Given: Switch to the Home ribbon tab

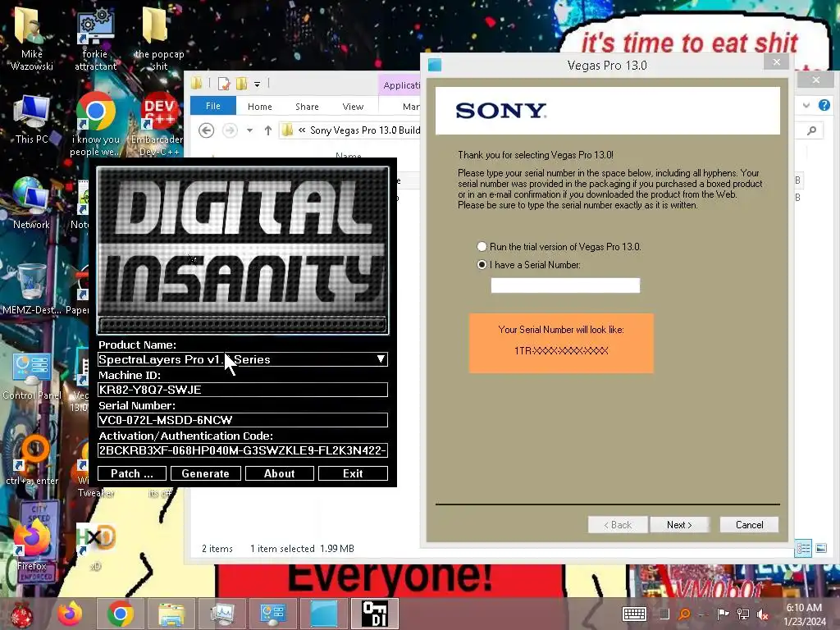Looking at the screenshot, I should pos(260,107).
